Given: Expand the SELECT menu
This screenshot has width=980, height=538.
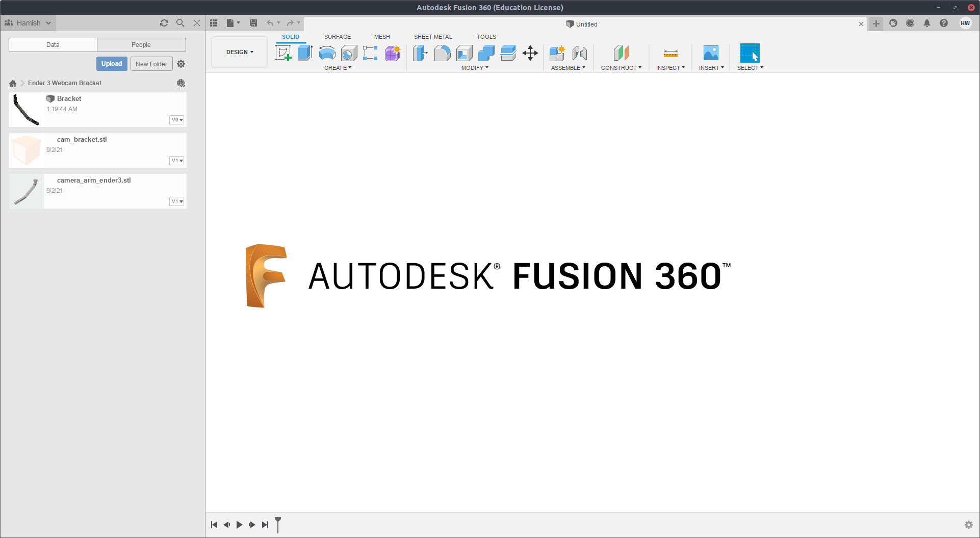Looking at the screenshot, I should click(x=750, y=68).
